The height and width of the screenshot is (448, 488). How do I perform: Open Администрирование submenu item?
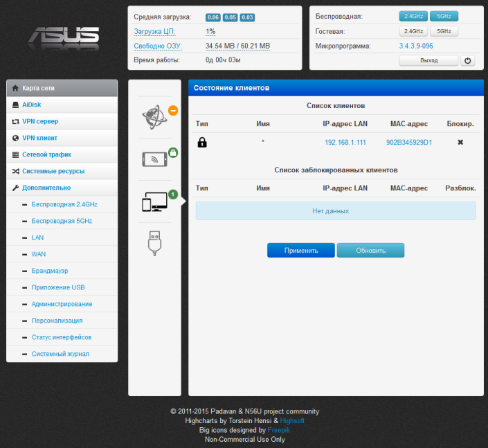[x=62, y=304]
